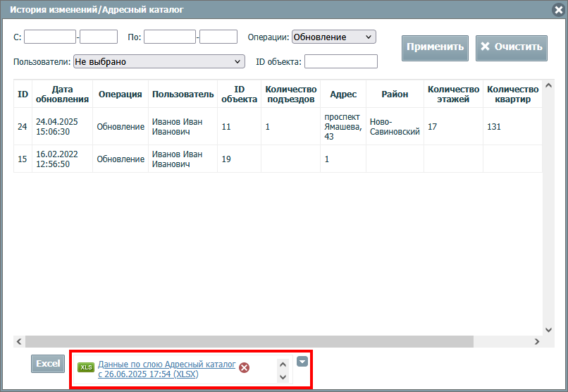This screenshot has height=392, width=568.
Task: Open the Операции dropdown
Action: [333, 37]
